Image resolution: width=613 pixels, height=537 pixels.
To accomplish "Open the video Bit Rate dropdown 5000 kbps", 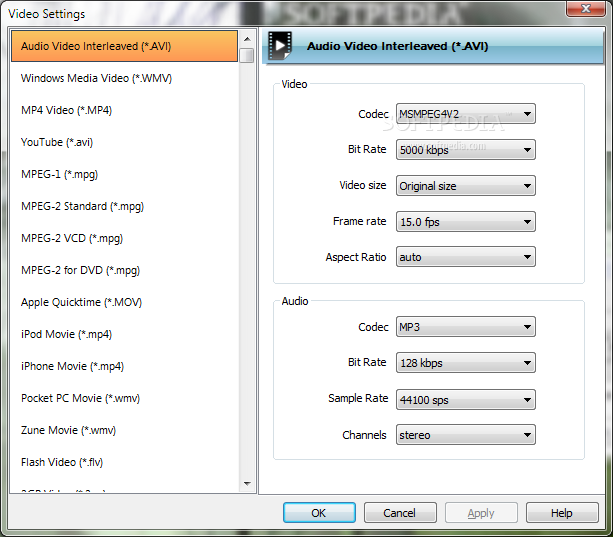I will tap(466, 150).
